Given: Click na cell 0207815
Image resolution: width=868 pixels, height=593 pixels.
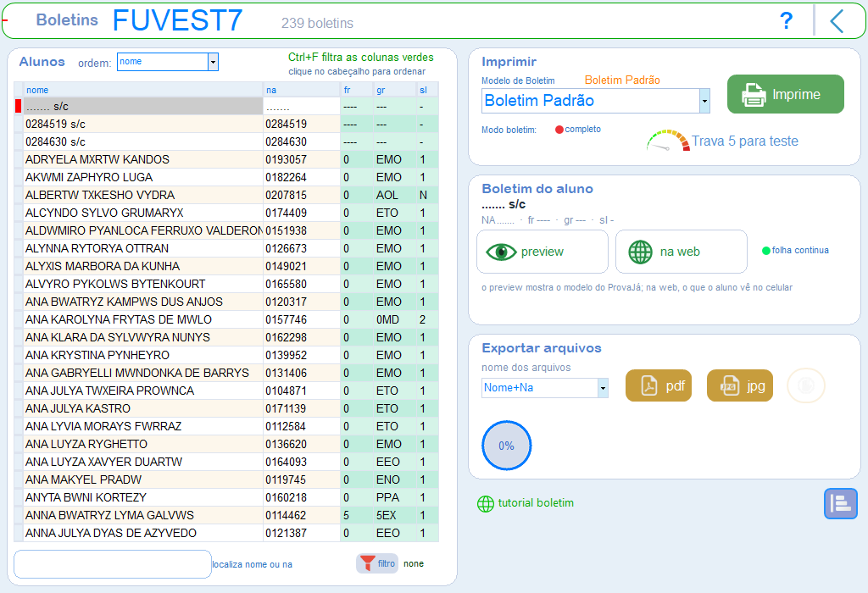Looking at the screenshot, I should (x=302, y=195).
